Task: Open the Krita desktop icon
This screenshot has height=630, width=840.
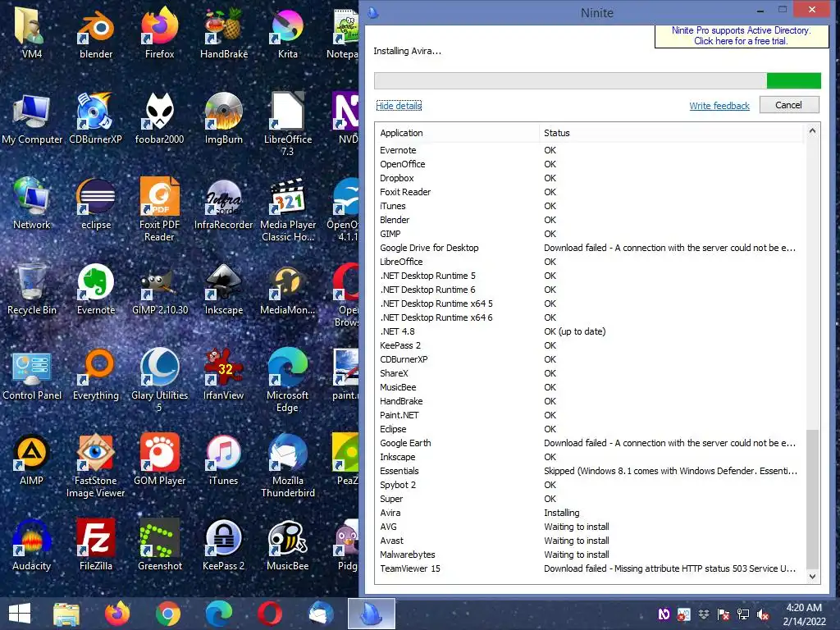Action: coord(288,33)
